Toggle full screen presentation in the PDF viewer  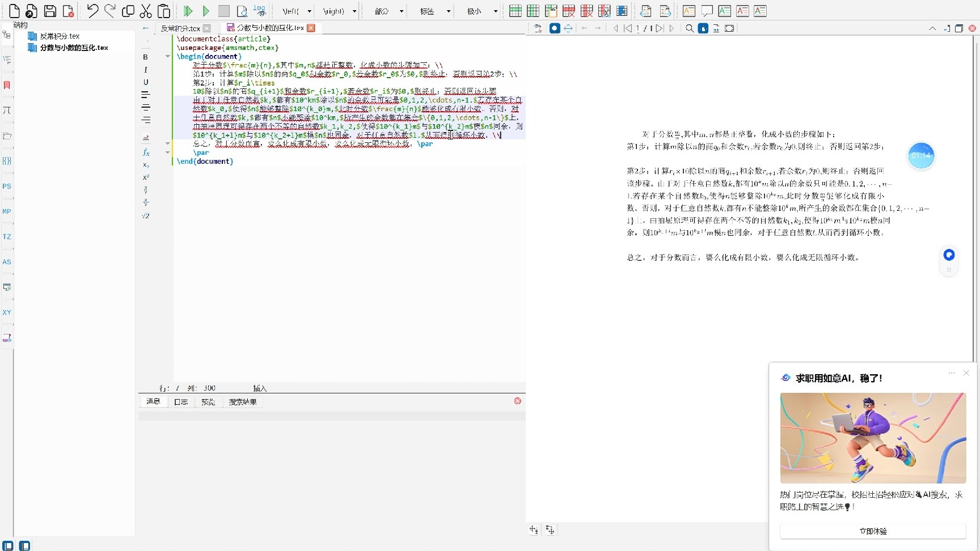730,28
